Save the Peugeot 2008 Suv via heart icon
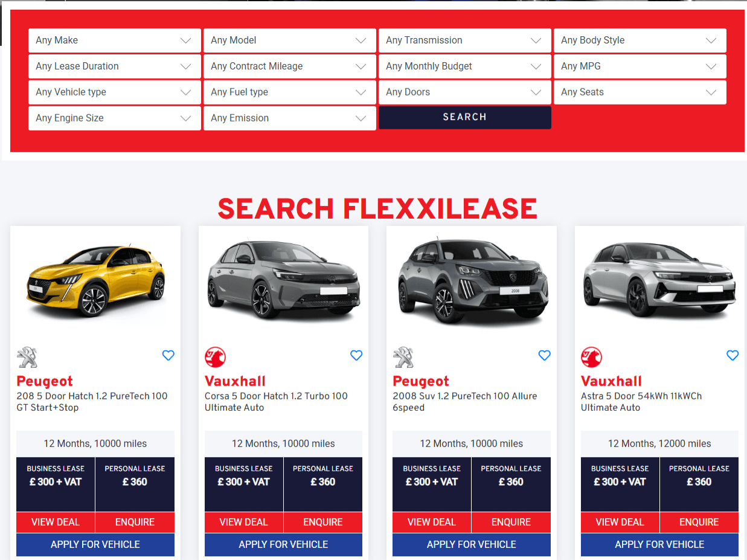 545,355
